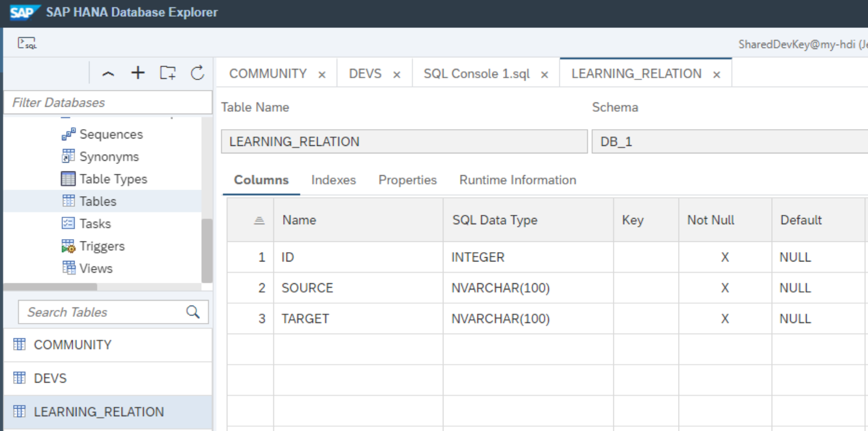This screenshot has width=868, height=431.
Task: Click the Triggers node icon
Action: click(x=68, y=246)
